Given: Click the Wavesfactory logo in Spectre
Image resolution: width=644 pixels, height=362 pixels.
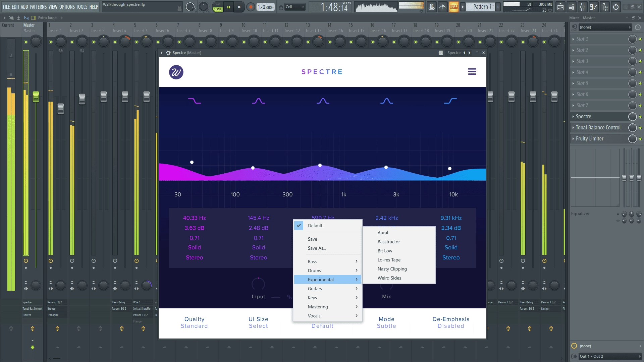Looking at the screenshot, I should 176,72.
